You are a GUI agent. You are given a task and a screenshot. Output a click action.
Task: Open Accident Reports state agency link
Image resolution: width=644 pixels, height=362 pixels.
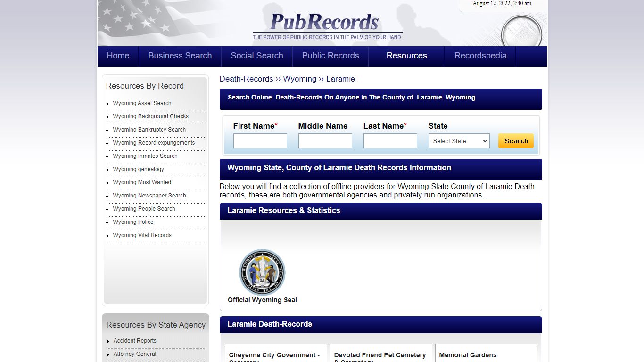pos(135,341)
